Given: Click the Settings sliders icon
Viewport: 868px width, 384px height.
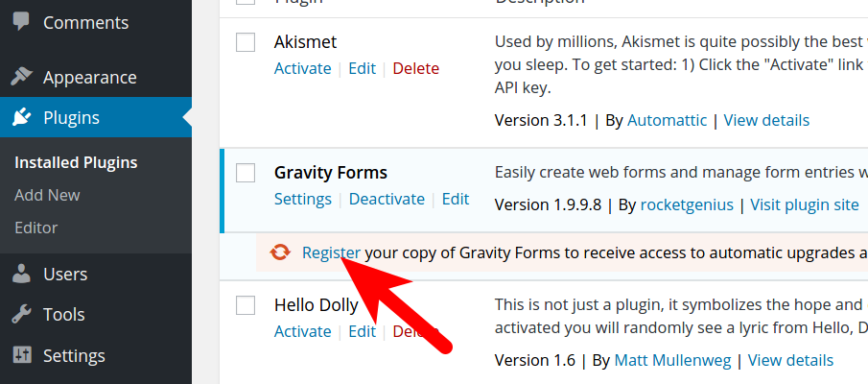Looking at the screenshot, I should click(x=22, y=355).
